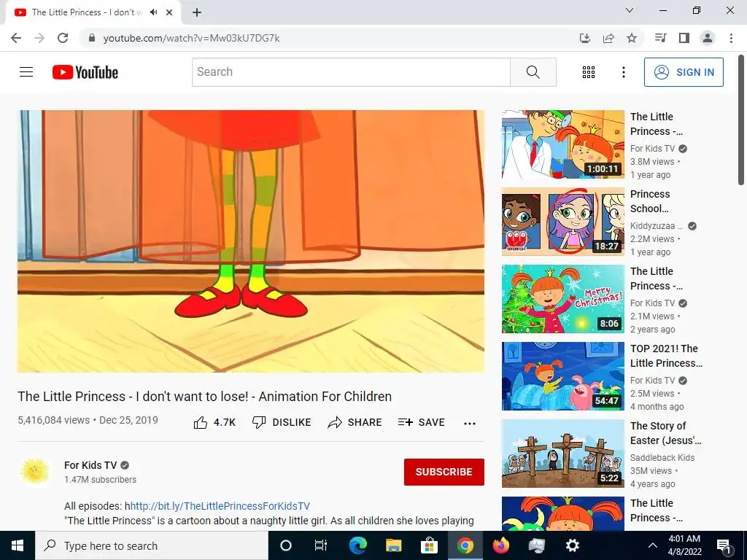The image size is (747, 560).
Task: Open the SHARE arrow option
Action: point(355,422)
